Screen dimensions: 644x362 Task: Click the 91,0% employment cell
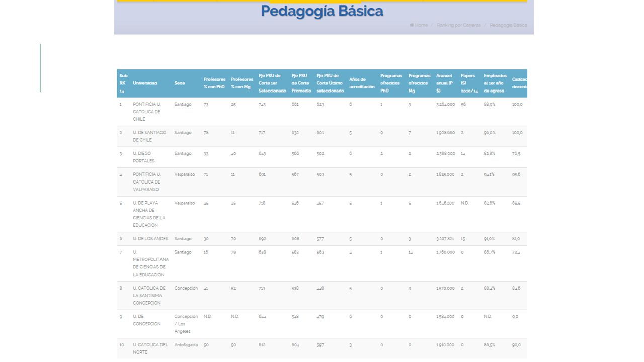click(x=489, y=239)
